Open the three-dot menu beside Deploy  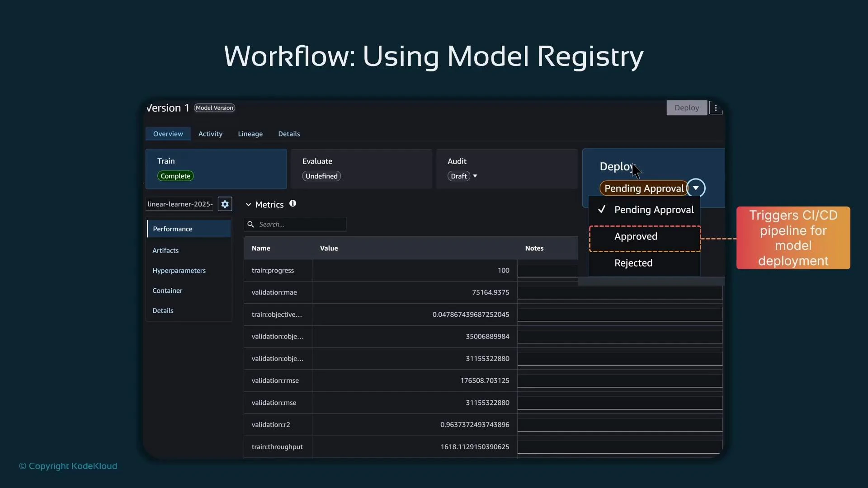click(716, 108)
